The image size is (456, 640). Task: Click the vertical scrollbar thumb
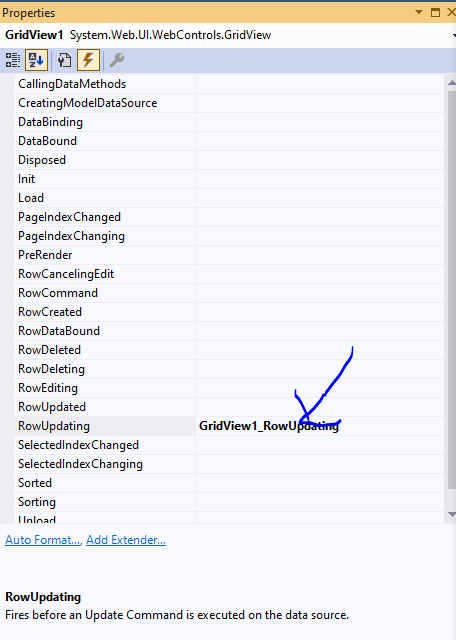coord(452,289)
